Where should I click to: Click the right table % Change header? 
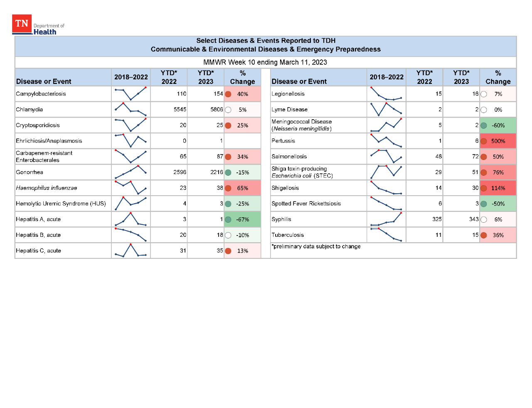498,77
